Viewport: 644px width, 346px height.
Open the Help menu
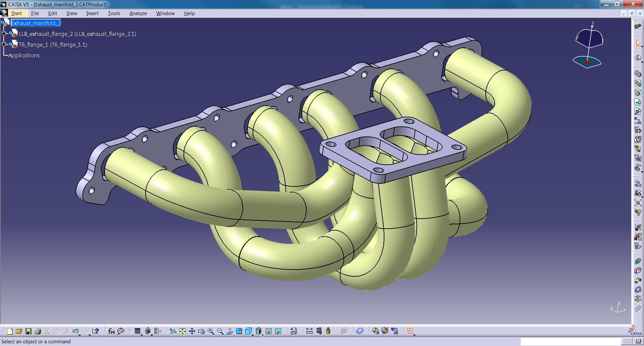tap(189, 13)
